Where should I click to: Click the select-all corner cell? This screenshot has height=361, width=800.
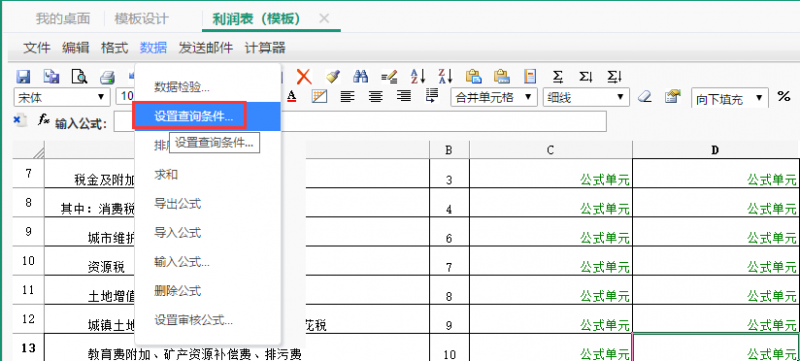pos(29,150)
